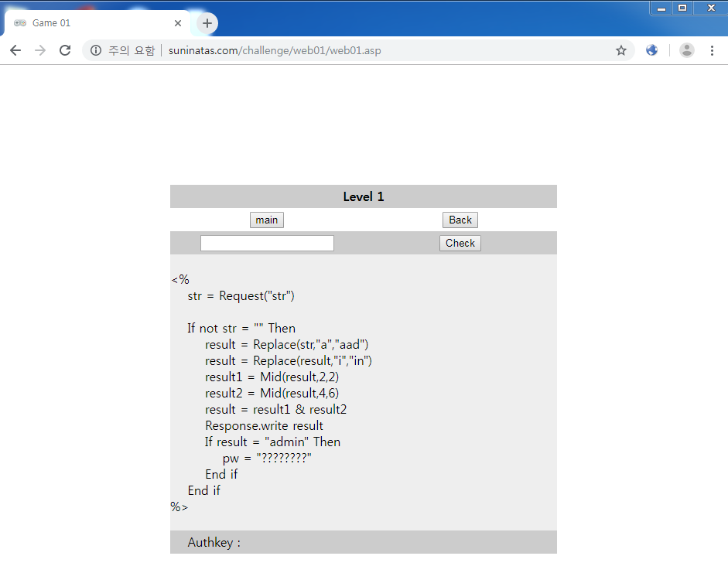This screenshot has height=573, width=728.
Task: Click the Back button on page
Action: tap(460, 220)
